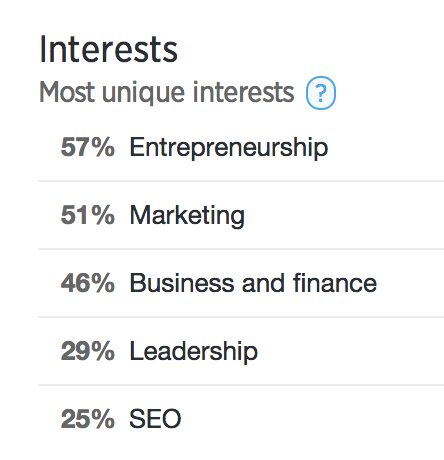The width and height of the screenshot is (444, 460).
Task: Choose the Entrepreneurship interest label
Action: [229, 147]
